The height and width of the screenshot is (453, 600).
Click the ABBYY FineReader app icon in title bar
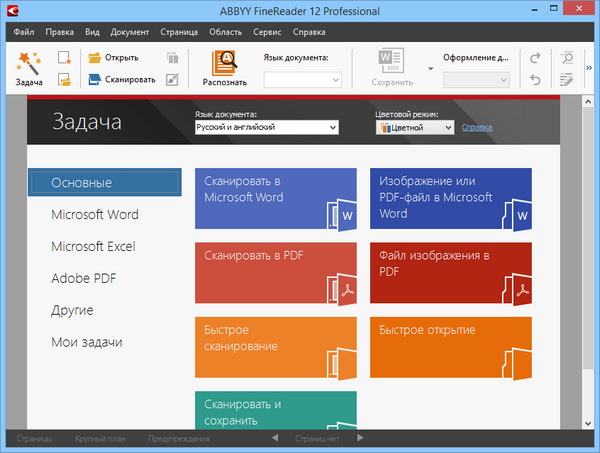click(11, 12)
